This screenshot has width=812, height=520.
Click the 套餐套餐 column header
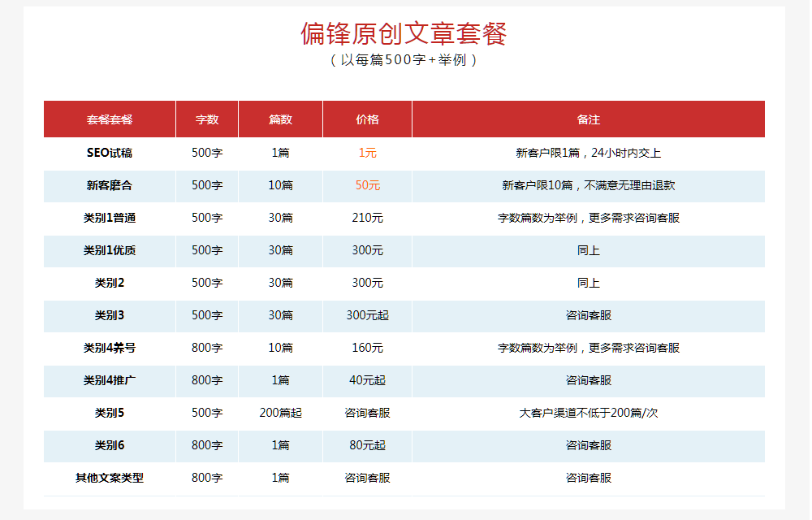pos(109,119)
